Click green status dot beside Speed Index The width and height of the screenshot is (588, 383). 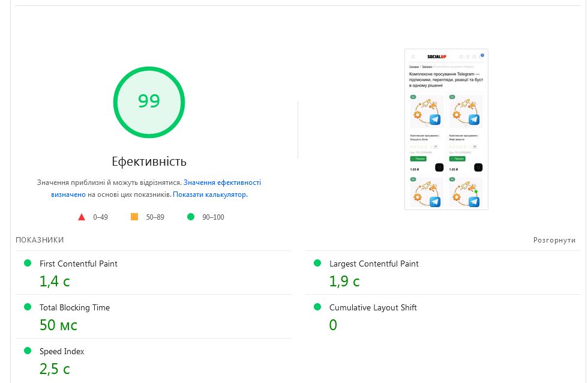27,351
